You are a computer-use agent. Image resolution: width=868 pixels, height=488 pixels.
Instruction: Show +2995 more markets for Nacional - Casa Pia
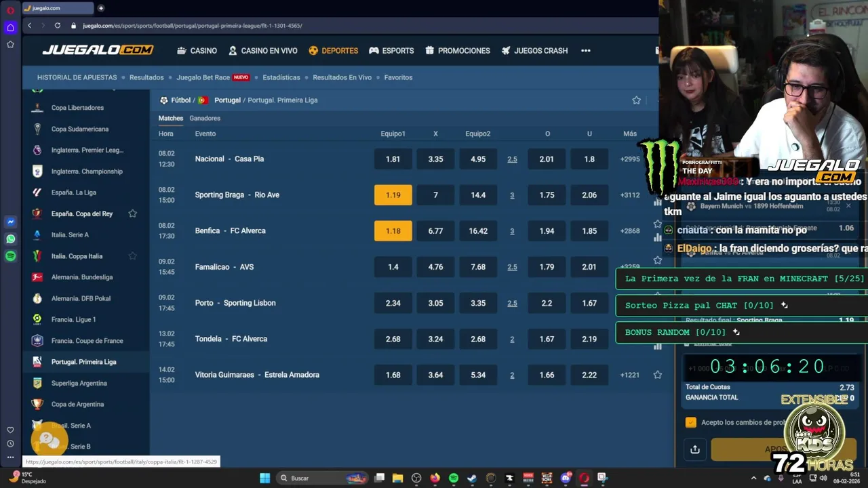630,159
